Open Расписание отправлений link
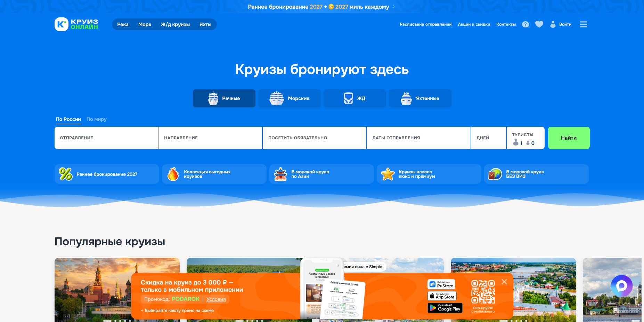This screenshot has height=322, width=644. pyautogui.click(x=426, y=24)
